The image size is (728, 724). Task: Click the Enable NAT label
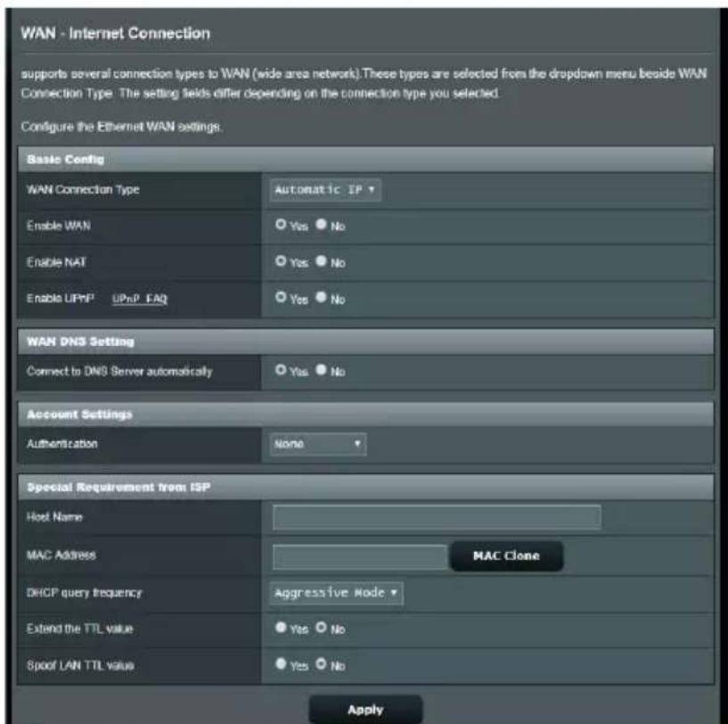click(56, 262)
